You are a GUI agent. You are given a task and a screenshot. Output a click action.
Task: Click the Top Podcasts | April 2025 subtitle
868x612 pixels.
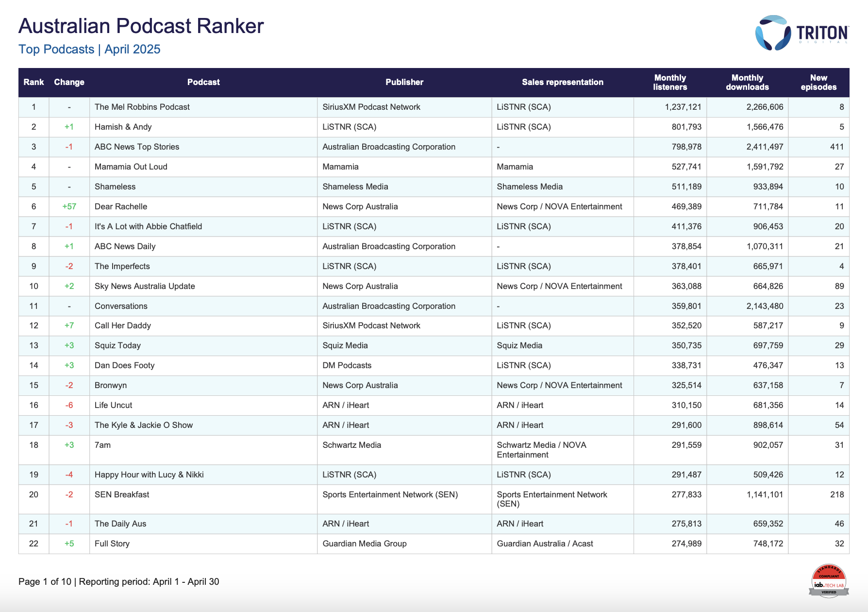tap(89, 49)
